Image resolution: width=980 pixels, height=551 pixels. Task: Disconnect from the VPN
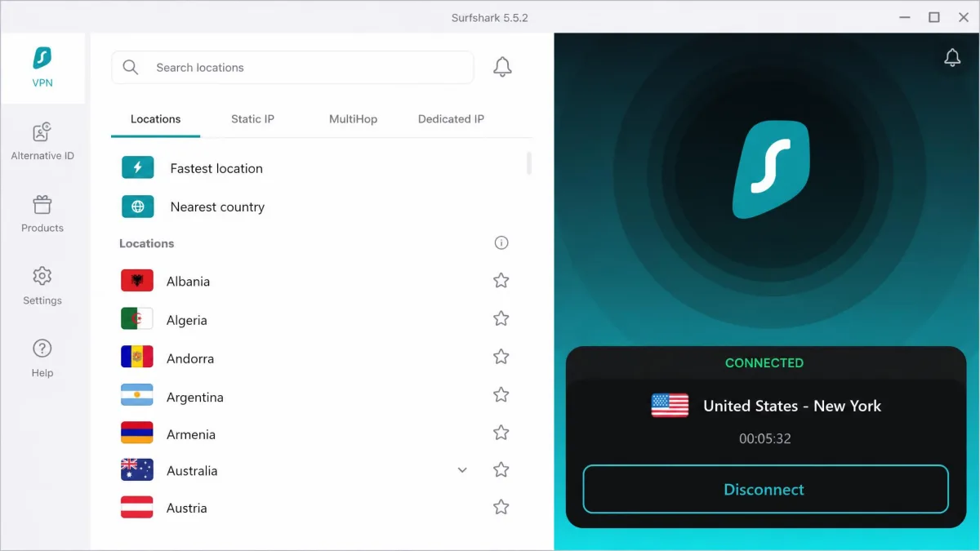[765, 489]
